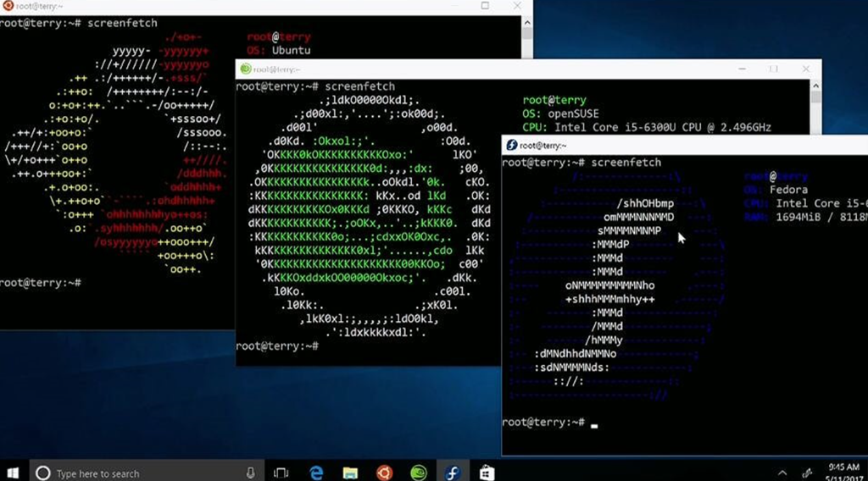Image resolution: width=868 pixels, height=481 pixels.
Task: Close the Ubuntu terminal window
Action: pos(517,6)
